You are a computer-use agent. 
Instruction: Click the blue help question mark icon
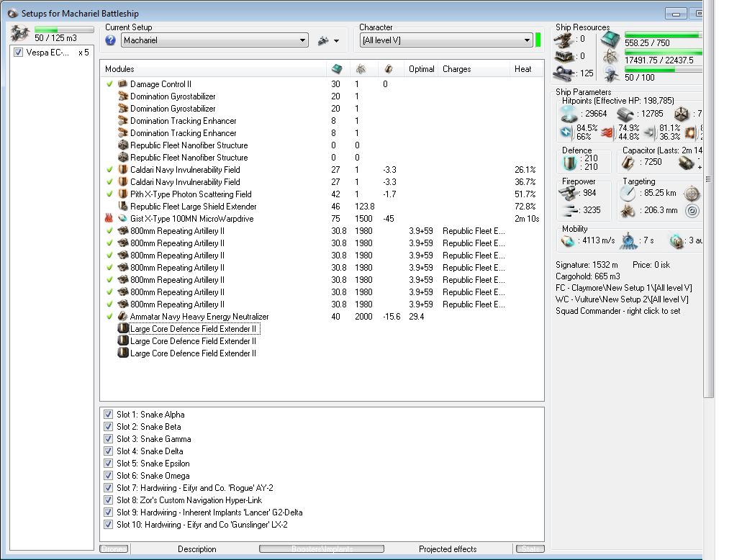[110, 40]
